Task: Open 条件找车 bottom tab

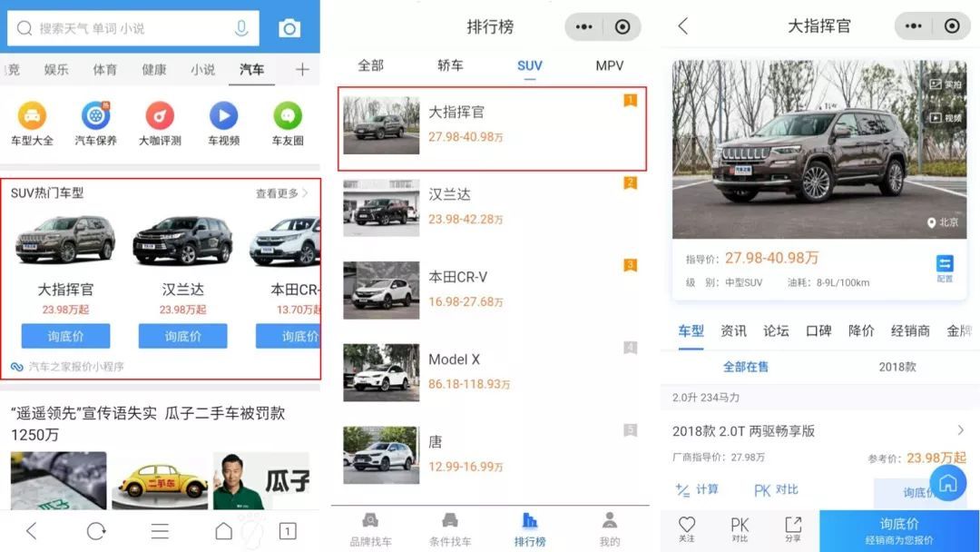Action: pos(450,529)
